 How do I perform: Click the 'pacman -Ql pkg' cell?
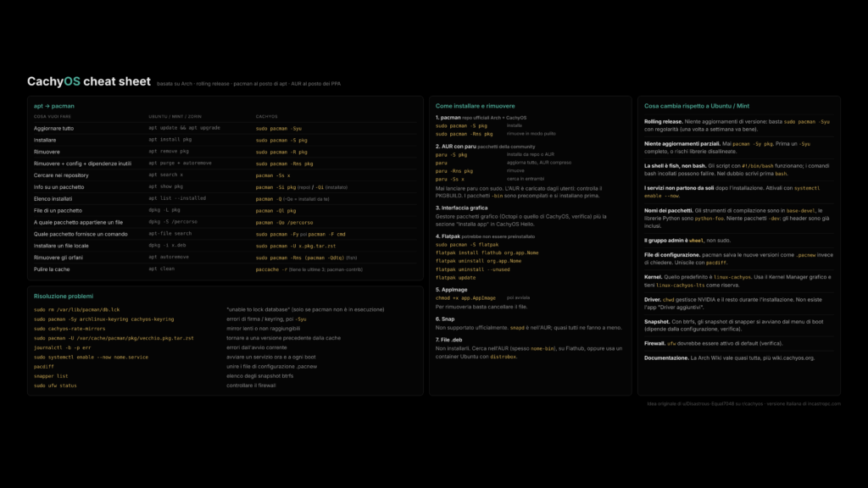point(275,211)
